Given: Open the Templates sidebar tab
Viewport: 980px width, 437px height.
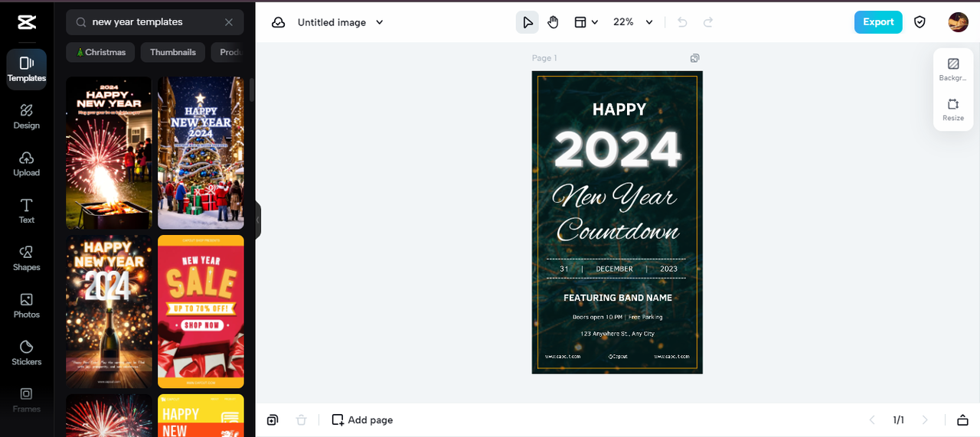Looking at the screenshot, I should tap(27, 70).
